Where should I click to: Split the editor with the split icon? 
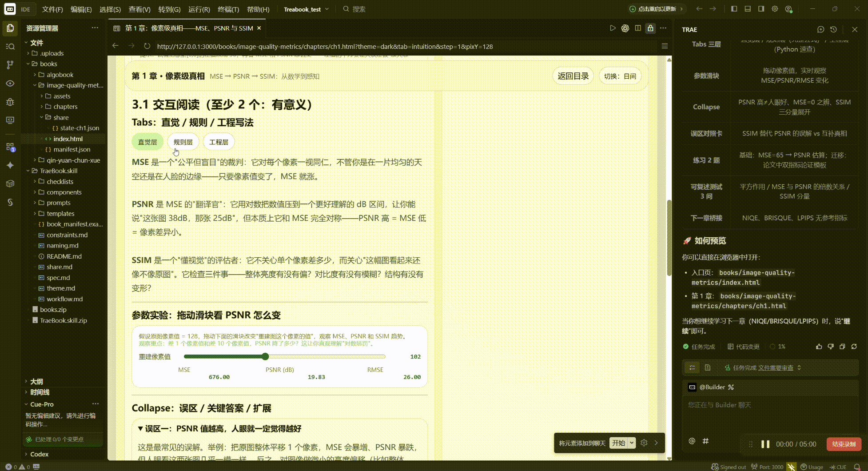click(x=638, y=28)
